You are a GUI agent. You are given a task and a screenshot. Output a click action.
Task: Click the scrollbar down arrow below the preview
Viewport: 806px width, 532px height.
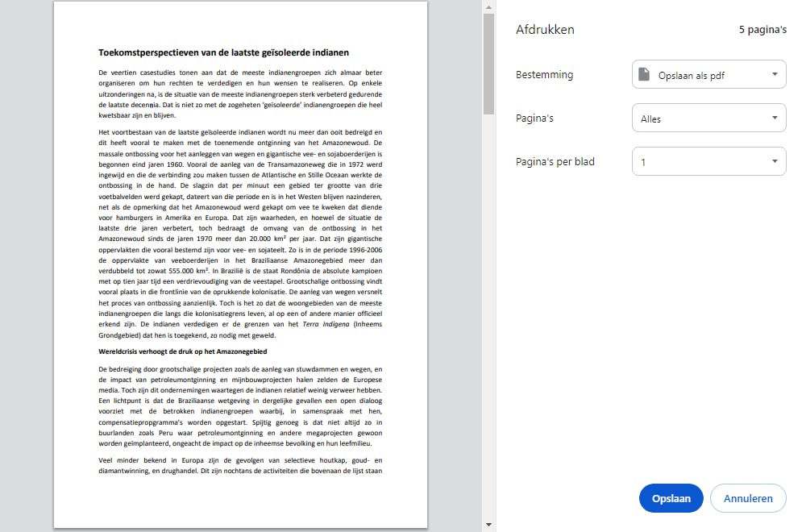488,525
